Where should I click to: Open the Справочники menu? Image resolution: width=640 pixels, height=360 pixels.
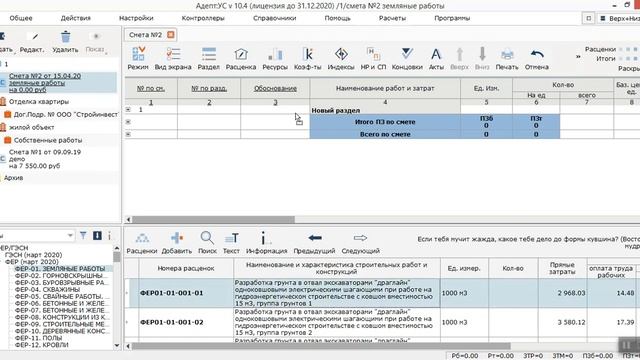(x=274, y=18)
